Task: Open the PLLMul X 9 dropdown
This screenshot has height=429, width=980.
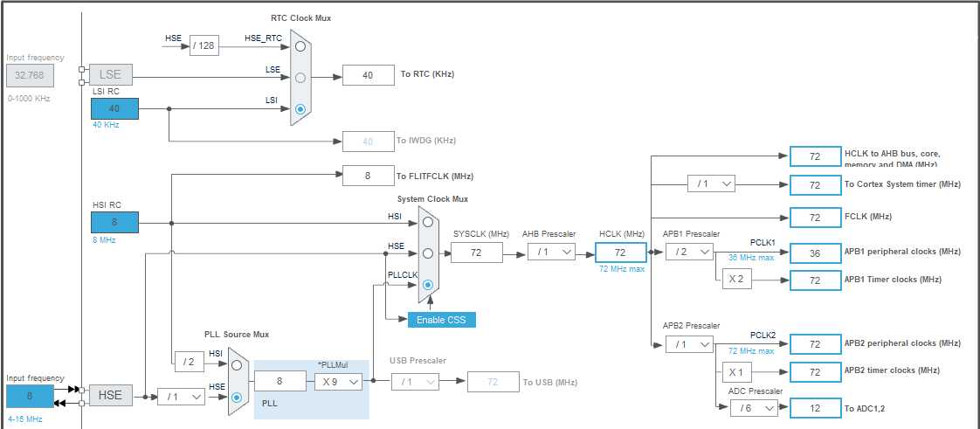Action: pyautogui.click(x=338, y=381)
